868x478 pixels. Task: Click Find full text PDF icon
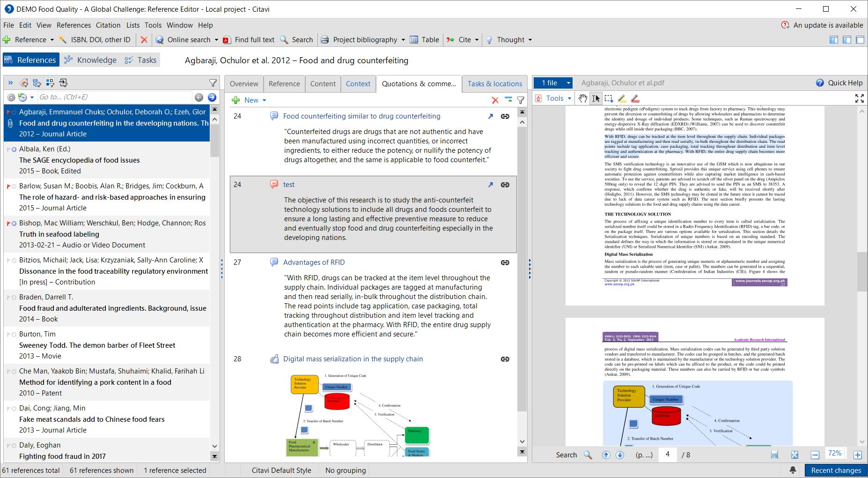[x=227, y=40]
